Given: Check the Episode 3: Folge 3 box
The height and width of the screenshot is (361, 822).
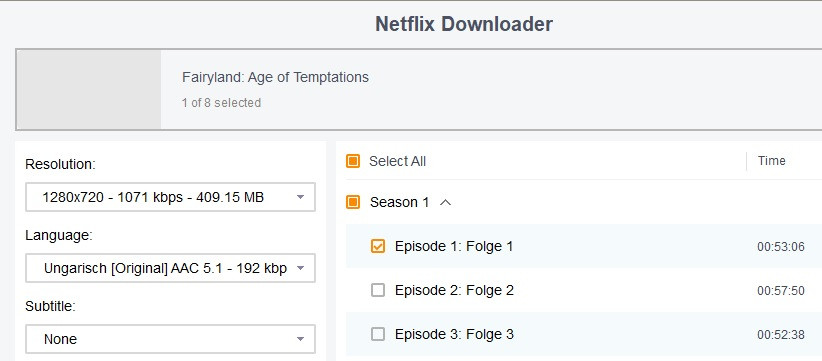Looking at the screenshot, I should [x=377, y=334].
